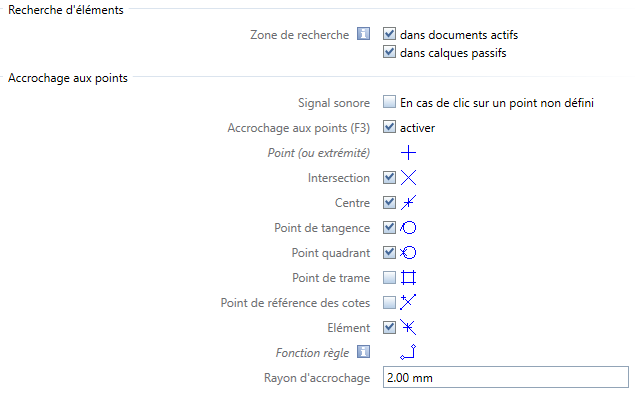Uncheck dans documents actifs

(389, 34)
